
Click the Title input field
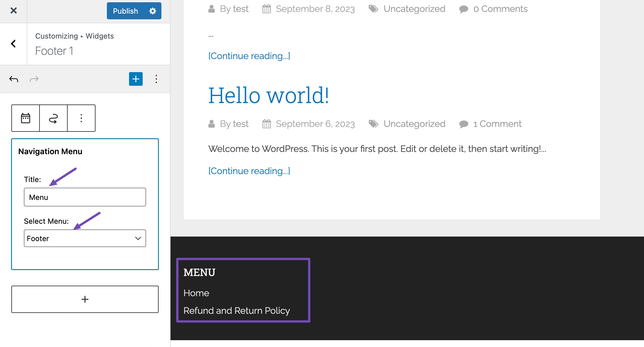tap(84, 197)
